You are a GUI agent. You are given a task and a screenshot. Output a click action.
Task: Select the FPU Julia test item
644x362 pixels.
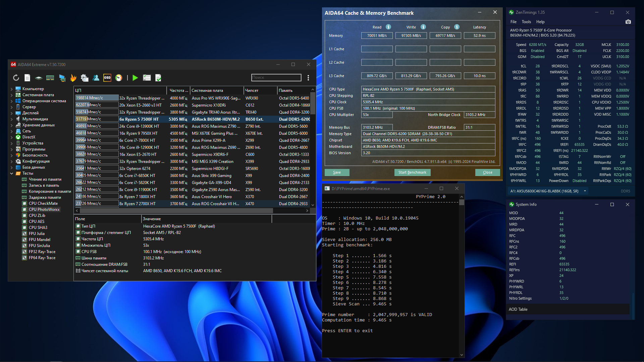point(37,234)
